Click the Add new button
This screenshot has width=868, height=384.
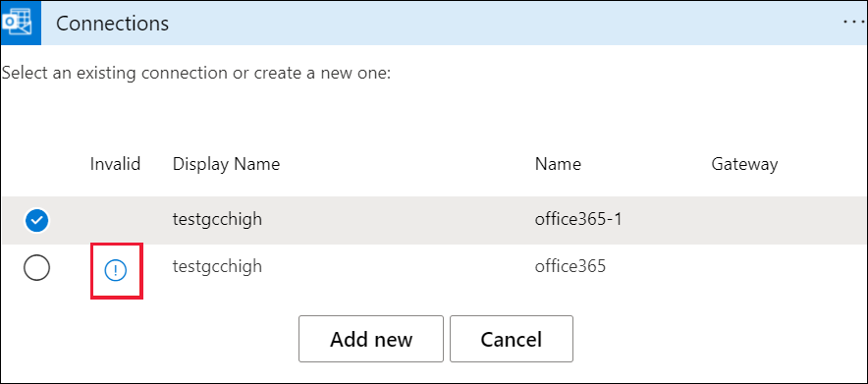point(371,339)
